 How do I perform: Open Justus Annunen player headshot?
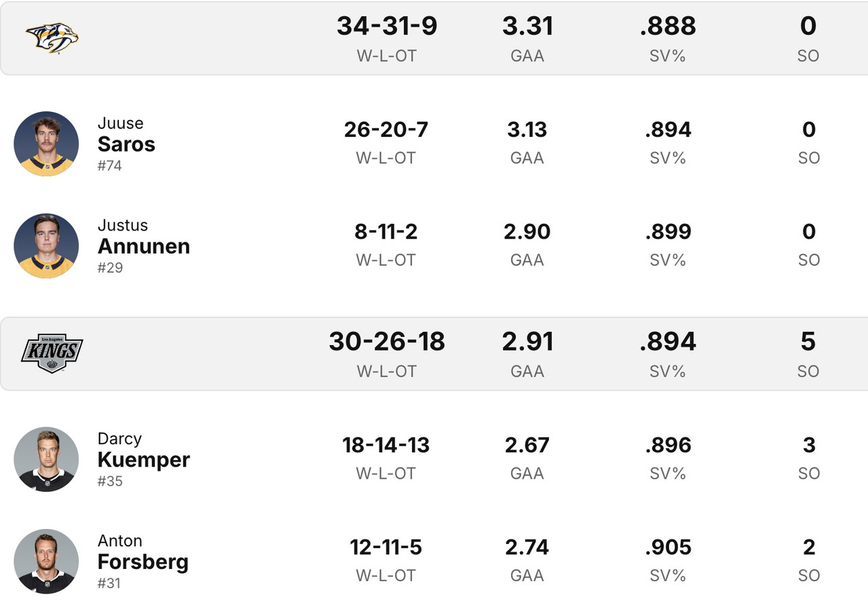[46, 245]
